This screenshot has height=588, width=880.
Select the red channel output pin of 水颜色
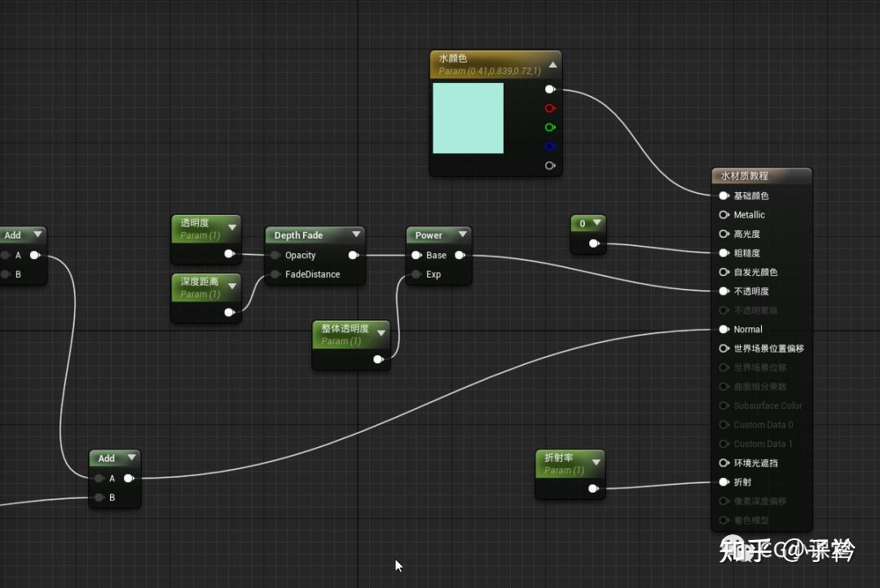[x=550, y=108]
